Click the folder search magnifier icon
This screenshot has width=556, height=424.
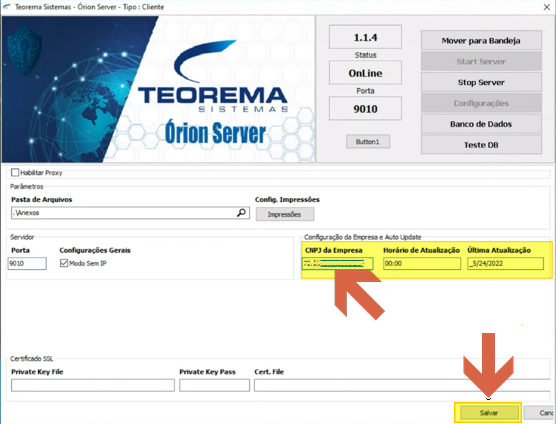tap(241, 213)
